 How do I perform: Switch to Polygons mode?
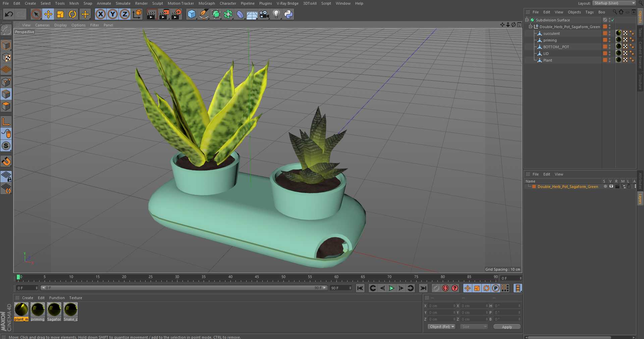click(x=6, y=107)
